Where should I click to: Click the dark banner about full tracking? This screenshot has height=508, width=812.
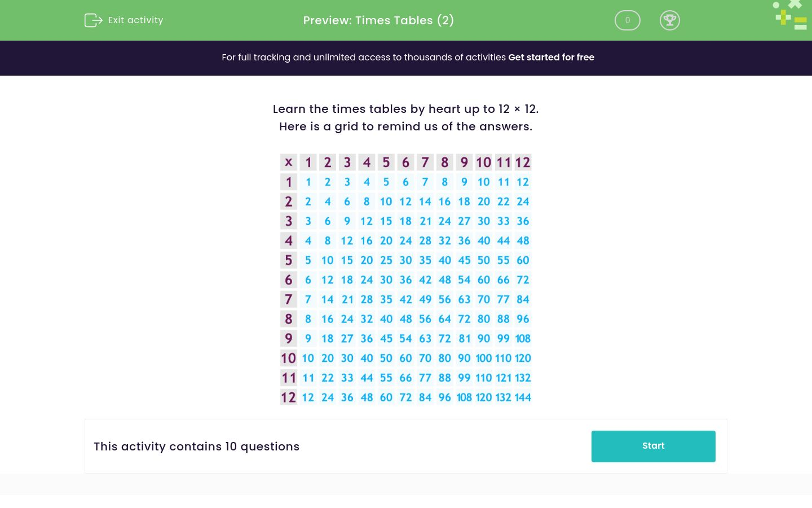406,58
